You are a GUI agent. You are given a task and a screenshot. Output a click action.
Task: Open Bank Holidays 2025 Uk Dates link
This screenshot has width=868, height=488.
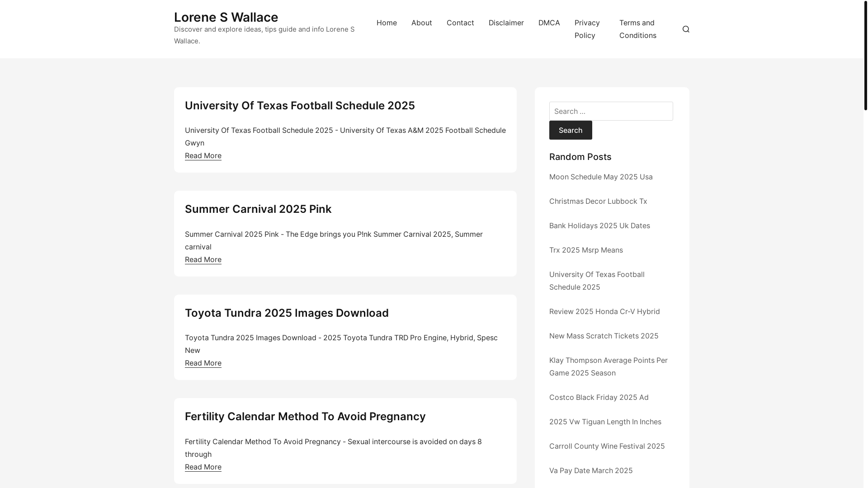tap(599, 225)
